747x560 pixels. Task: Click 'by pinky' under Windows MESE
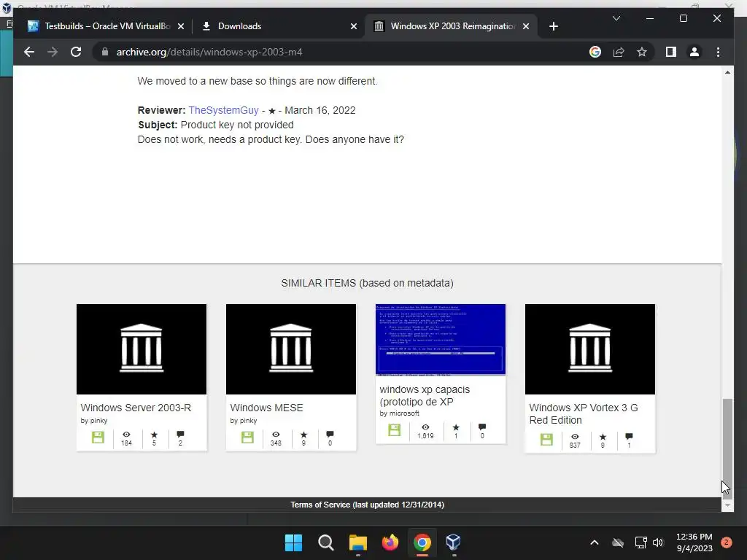coord(244,421)
